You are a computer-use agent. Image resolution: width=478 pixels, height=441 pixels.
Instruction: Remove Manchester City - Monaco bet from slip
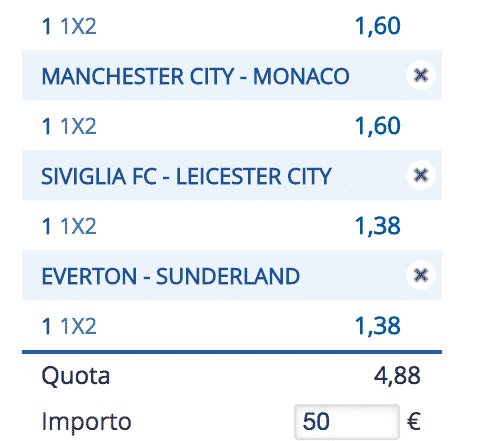(x=421, y=75)
